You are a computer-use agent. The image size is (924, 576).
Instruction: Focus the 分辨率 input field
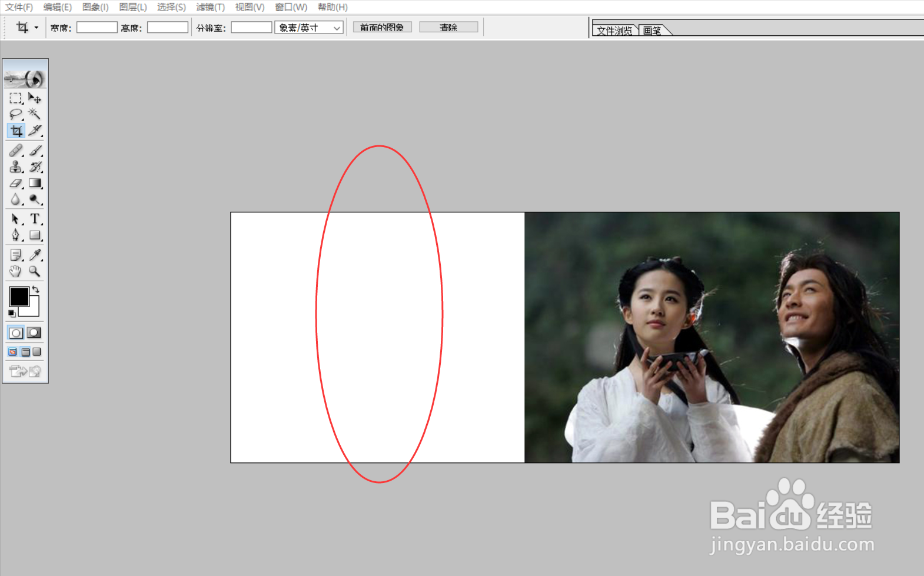[251, 28]
